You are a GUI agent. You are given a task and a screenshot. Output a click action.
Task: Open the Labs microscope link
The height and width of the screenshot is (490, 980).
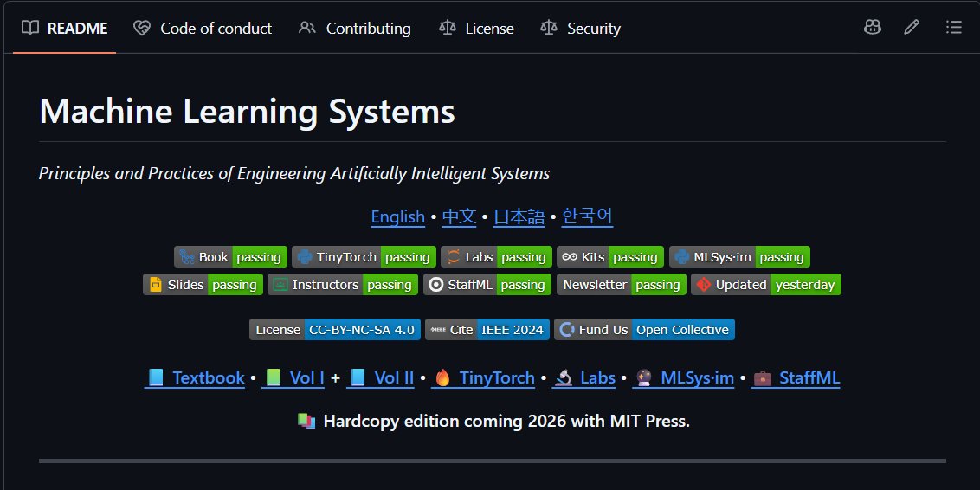tap(583, 378)
